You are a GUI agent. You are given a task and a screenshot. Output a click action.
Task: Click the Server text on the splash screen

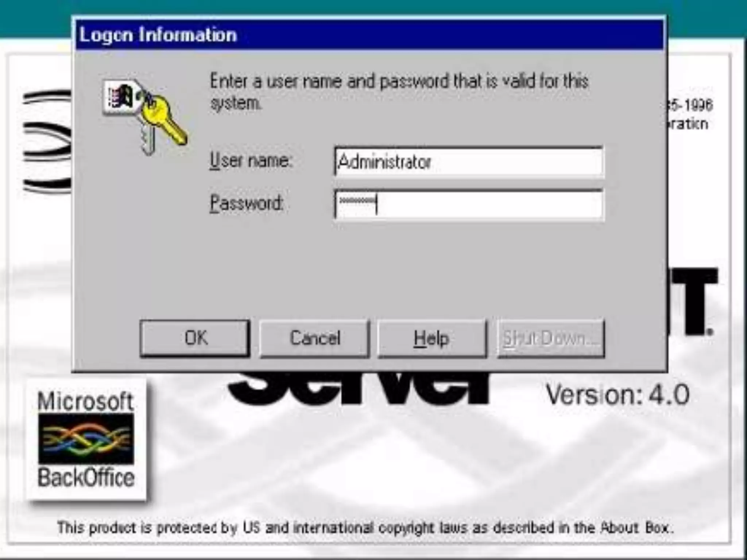[359, 388]
